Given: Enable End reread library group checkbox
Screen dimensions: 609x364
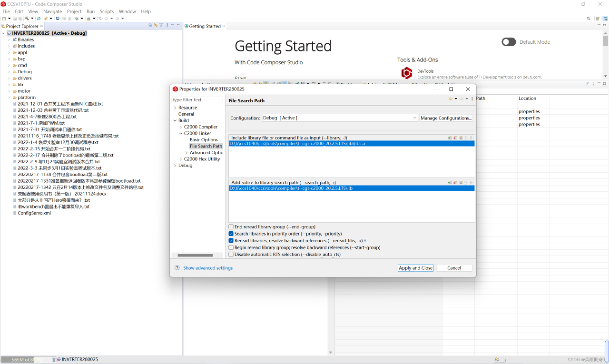Looking at the screenshot, I should (x=231, y=227).
